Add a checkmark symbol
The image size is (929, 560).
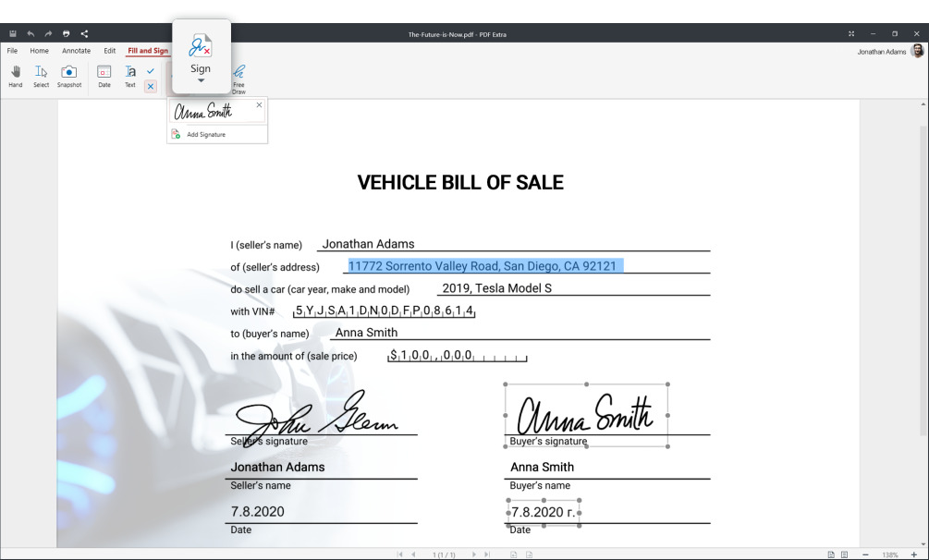coord(151,71)
